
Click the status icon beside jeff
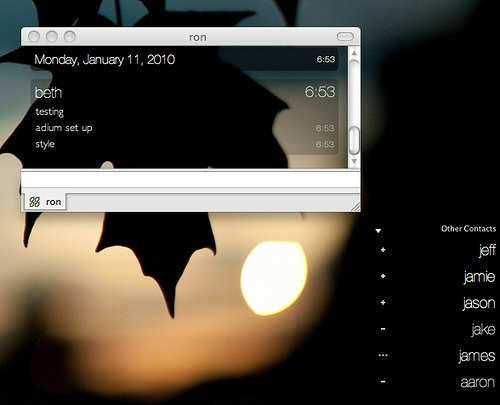click(x=383, y=250)
